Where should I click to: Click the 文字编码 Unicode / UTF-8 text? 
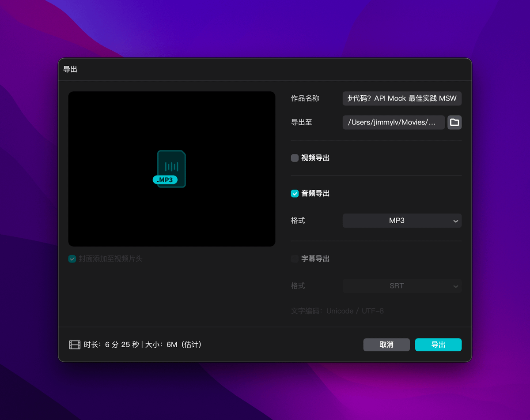coord(337,311)
